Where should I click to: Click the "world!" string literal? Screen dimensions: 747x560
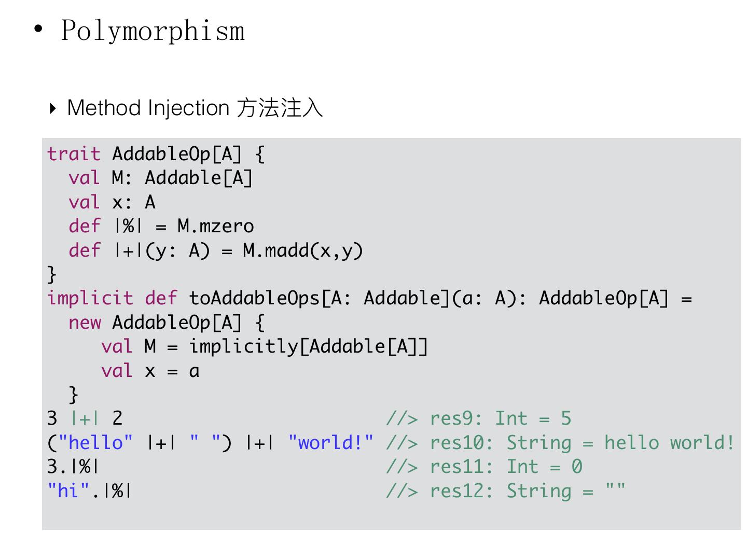[x=330, y=442]
